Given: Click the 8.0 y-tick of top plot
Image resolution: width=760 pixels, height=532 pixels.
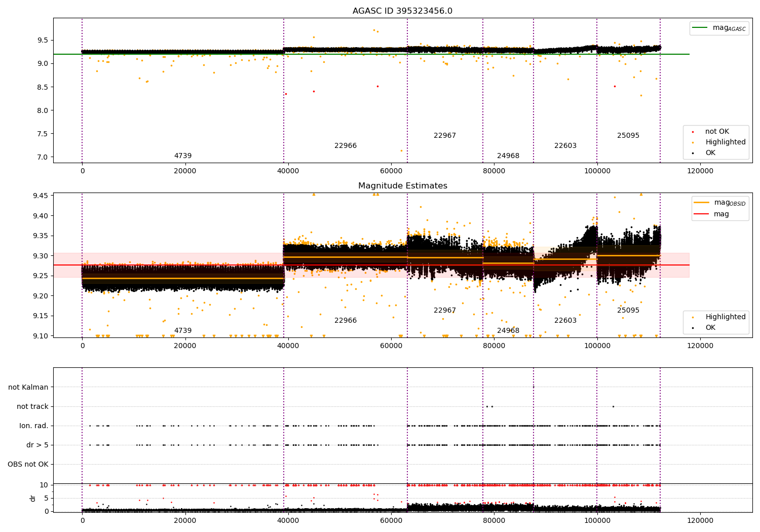Looking at the screenshot, I should 43,110.
